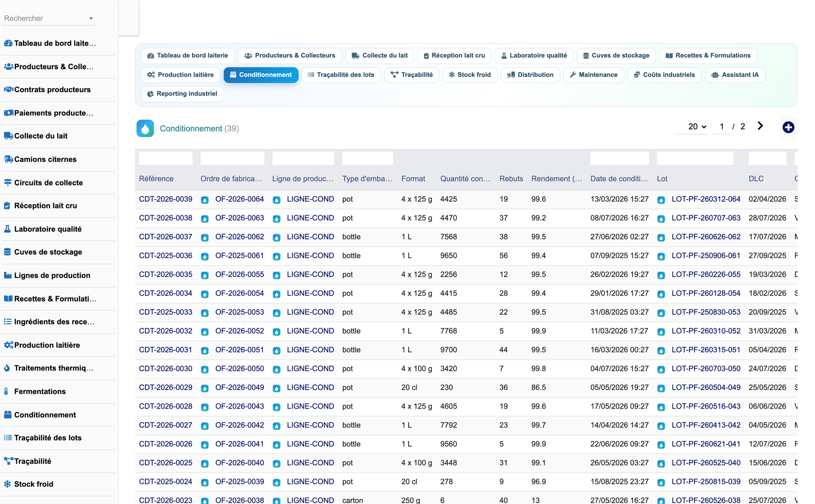Open the Maintenance tab

pos(593,75)
